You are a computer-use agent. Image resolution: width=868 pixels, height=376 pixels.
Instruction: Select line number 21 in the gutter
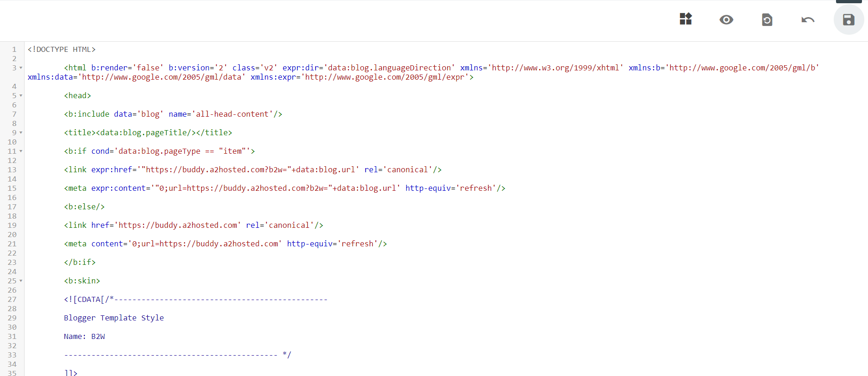click(x=12, y=244)
